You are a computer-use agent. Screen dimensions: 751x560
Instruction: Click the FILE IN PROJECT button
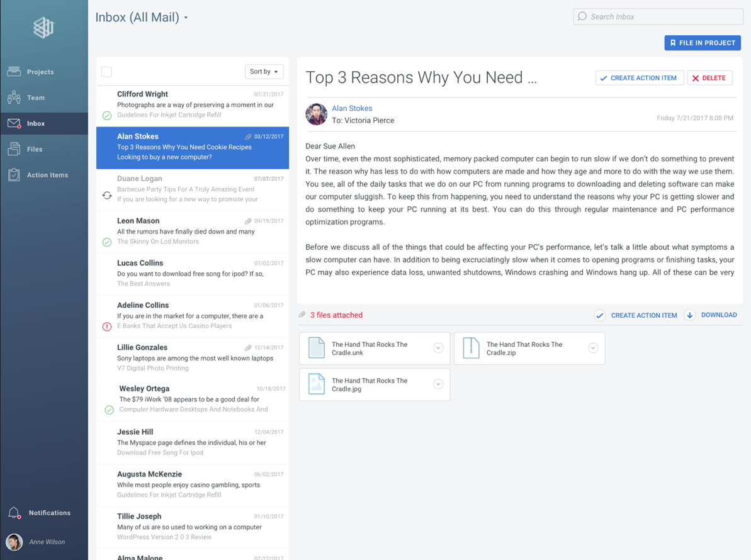point(702,43)
